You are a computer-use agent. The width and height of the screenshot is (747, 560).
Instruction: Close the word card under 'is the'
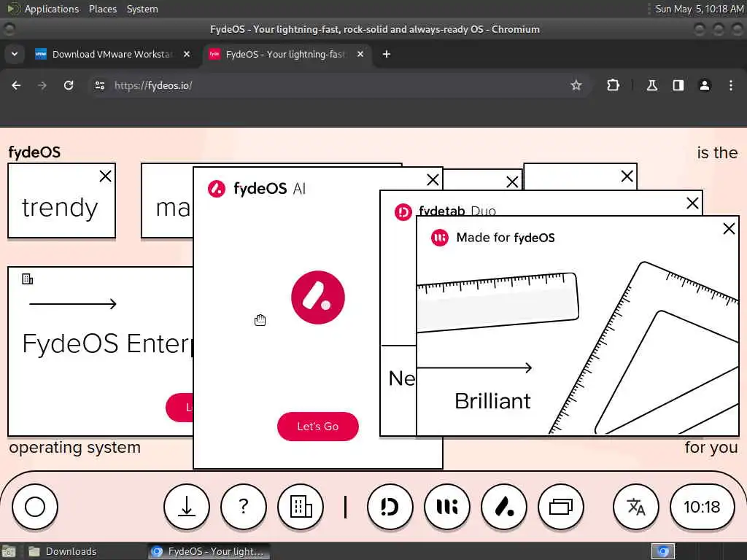627,176
